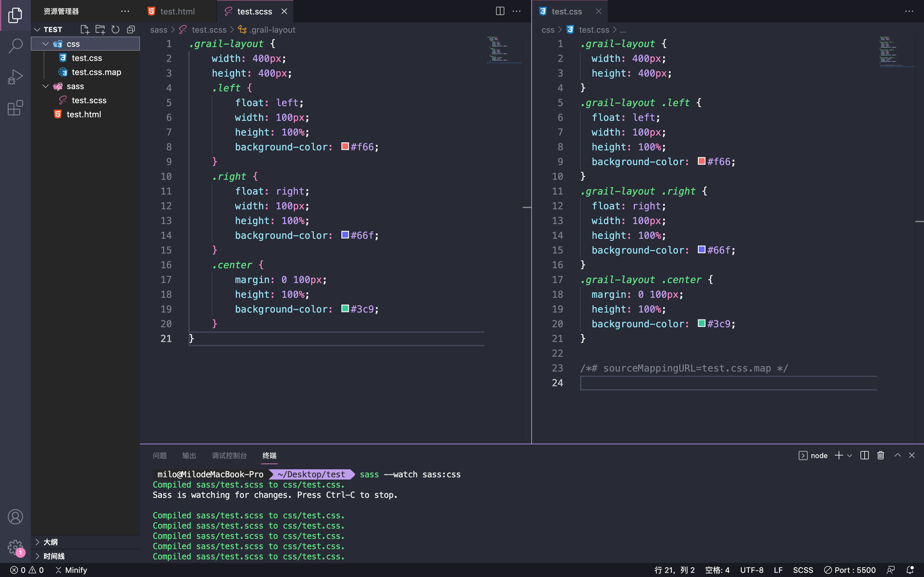Toggle the Minify status bar item

(72, 570)
